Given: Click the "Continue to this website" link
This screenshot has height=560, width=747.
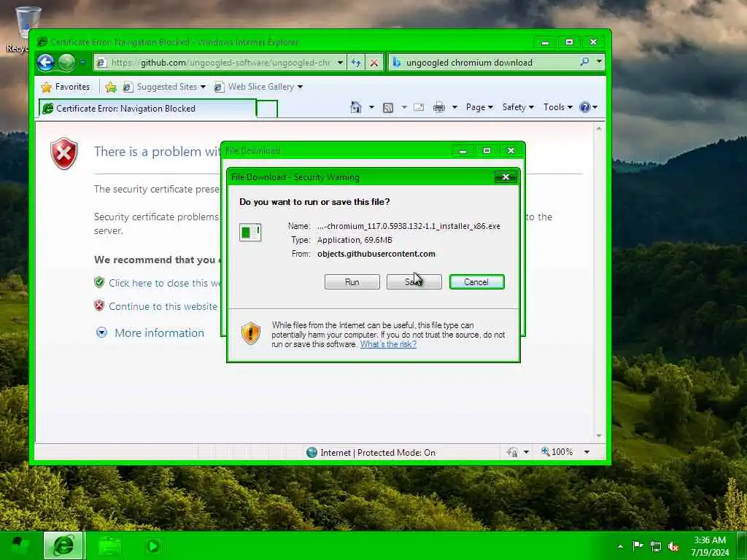Looking at the screenshot, I should pyautogui.click(x=163, y=307).
